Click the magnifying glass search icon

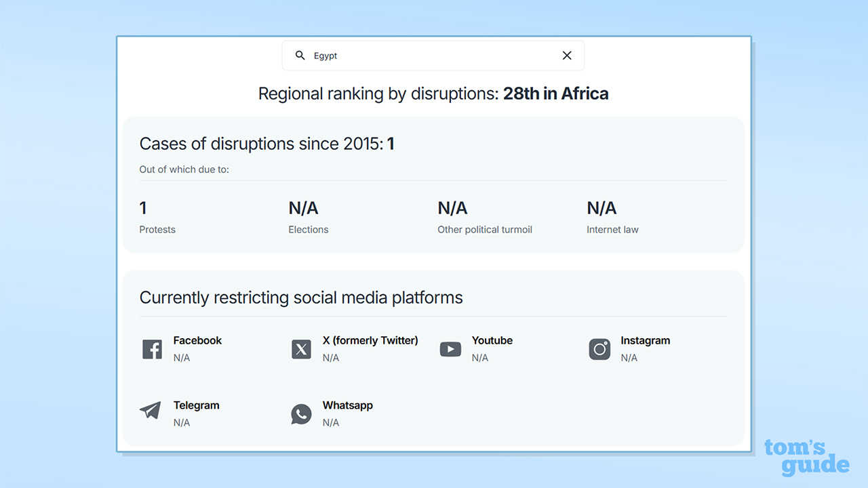[300, 56]
